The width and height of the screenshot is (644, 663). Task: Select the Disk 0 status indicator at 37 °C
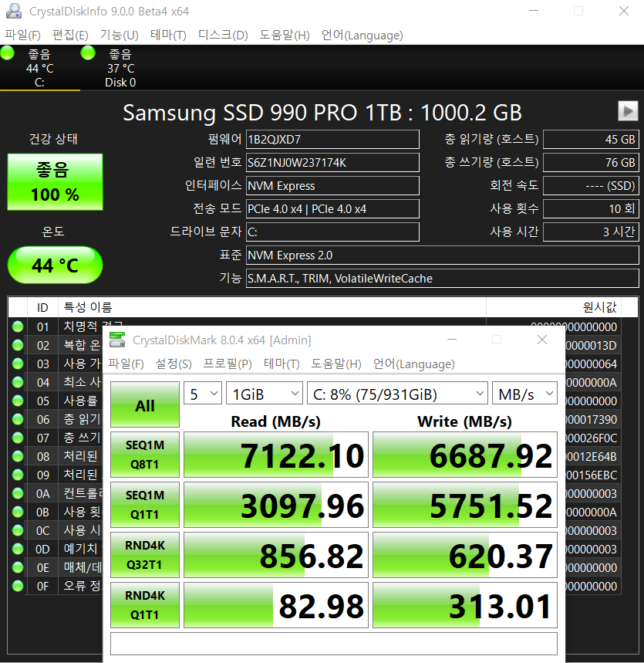tap(120, 68)
